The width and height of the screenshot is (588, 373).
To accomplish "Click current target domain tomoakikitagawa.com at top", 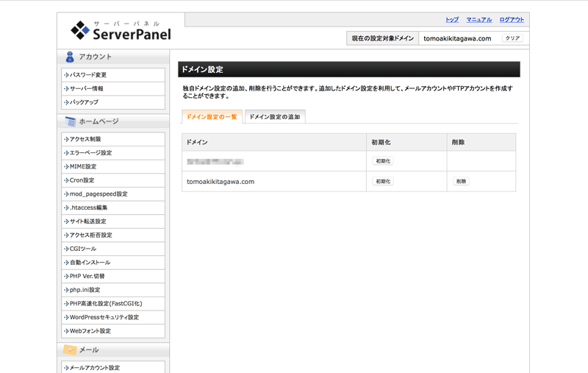I will 457,38.
